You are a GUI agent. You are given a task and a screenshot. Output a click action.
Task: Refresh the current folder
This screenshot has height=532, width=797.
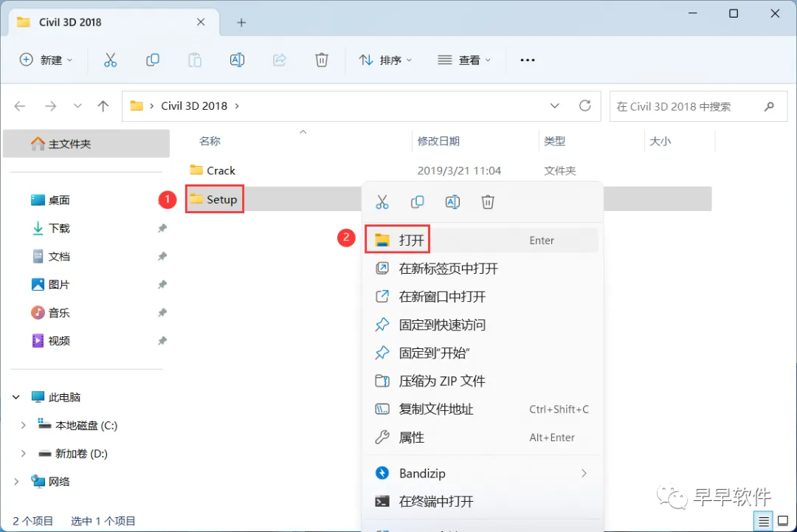point(585,106)
